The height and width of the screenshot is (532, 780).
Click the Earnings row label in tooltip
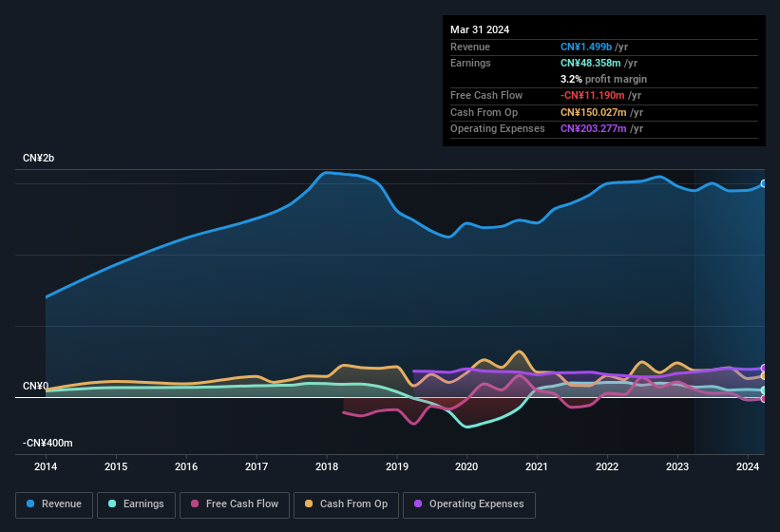point(470,63)
